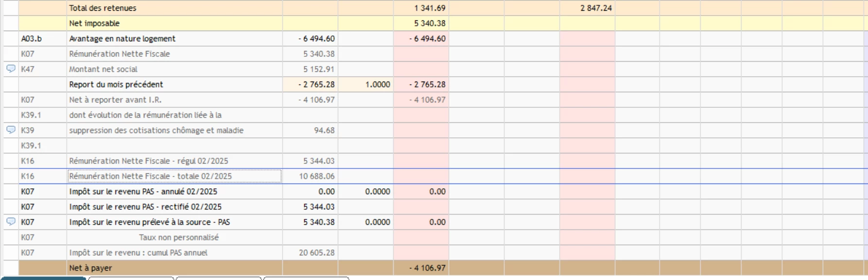Screen dimensions: 868x280
Task: Edit the - 2 765.28 base field of Report row
Action: (x=311, y=84)
